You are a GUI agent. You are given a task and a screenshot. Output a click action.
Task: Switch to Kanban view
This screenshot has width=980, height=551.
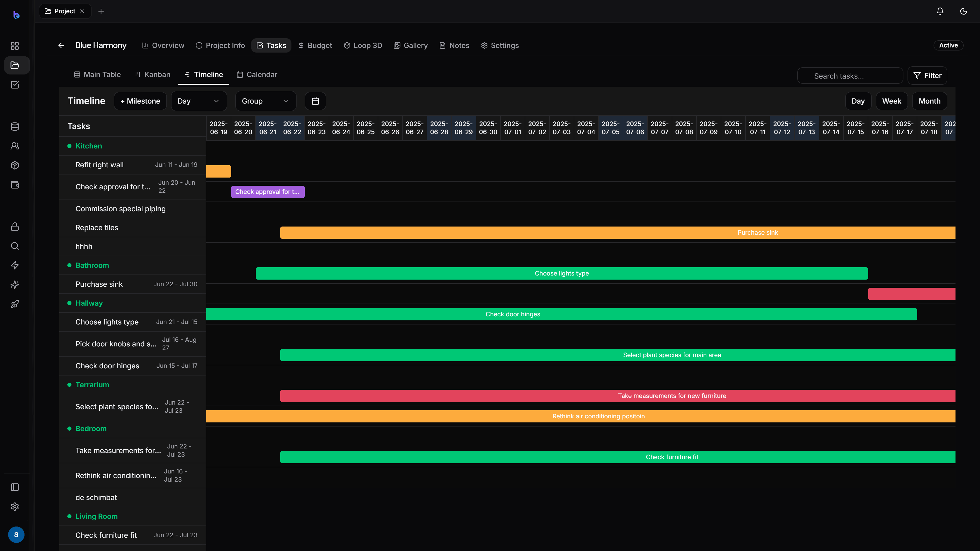pos(153,75)
